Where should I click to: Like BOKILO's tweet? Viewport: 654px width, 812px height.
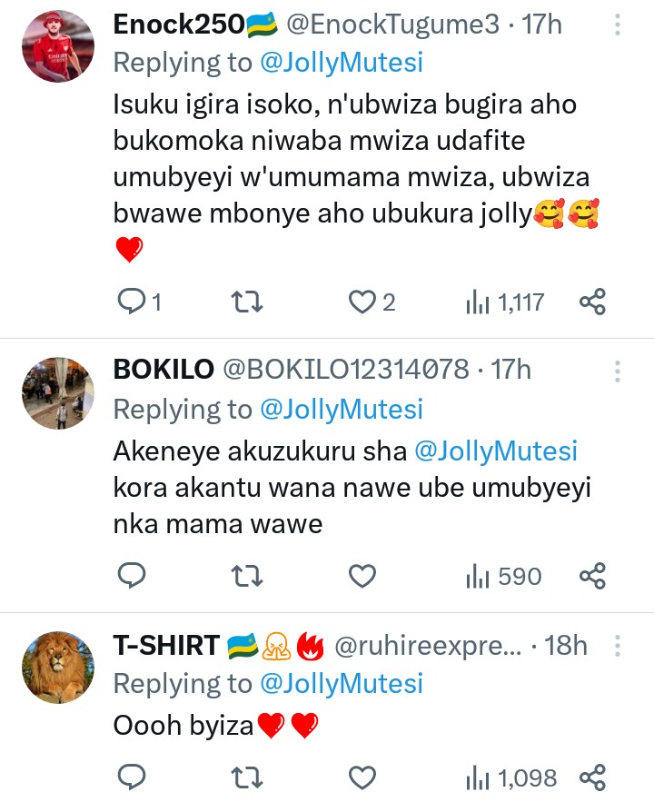363,576
